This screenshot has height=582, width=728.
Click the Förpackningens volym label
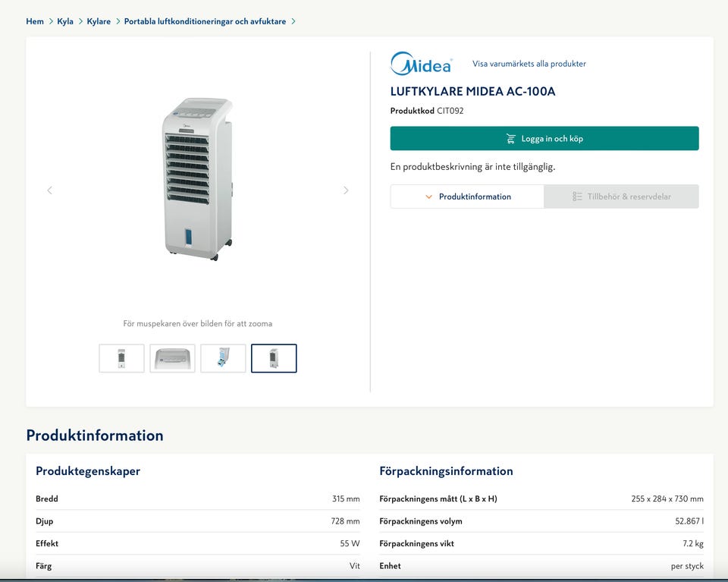(421, 521)
